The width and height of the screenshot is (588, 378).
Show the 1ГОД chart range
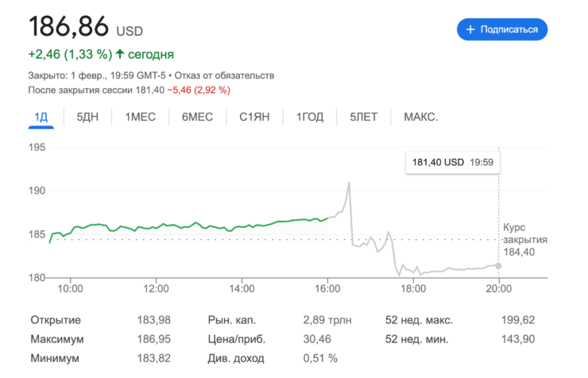click(310, 117)
